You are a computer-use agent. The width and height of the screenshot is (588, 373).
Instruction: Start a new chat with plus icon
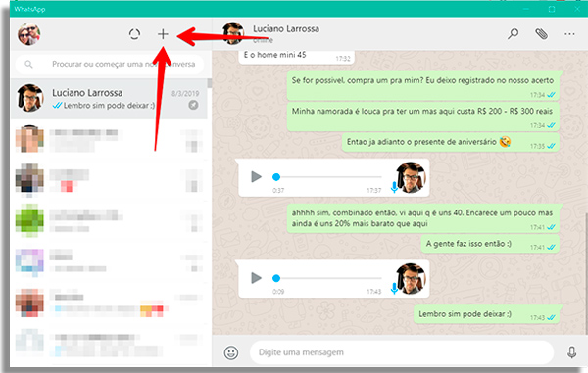pos(163,34)
